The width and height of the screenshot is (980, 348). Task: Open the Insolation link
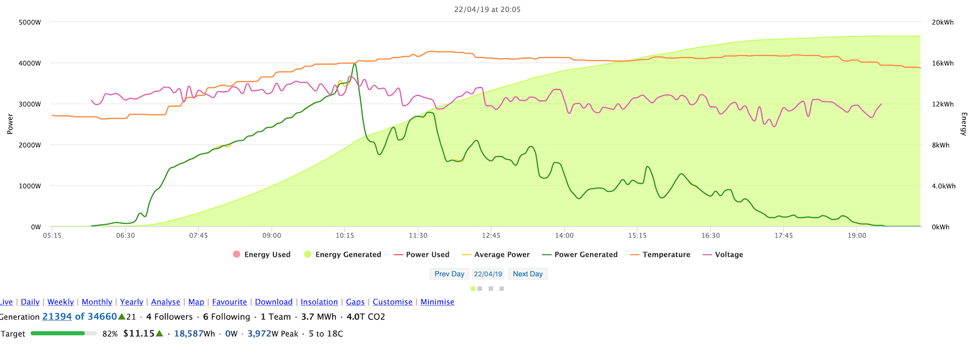coord(319,302)
